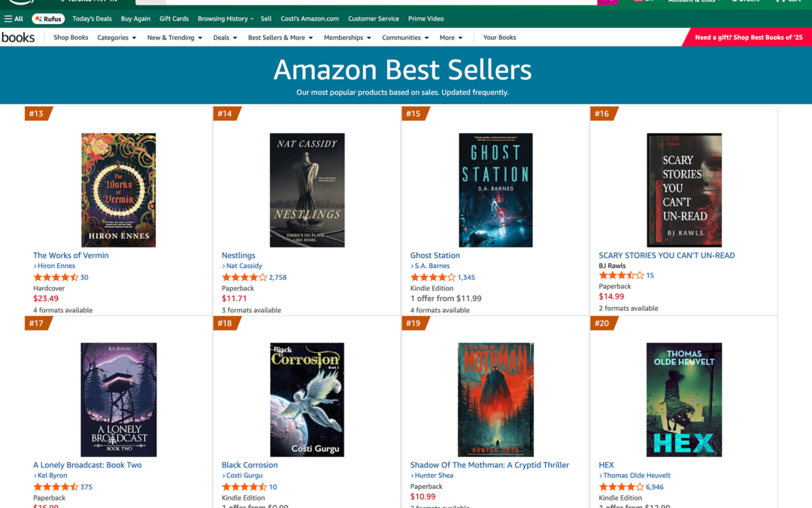The width and height of the screenshot is (812, 508).
Task: Click the country flag icon near Account & Lists
Action: pyautogui.click(x=638, y=2)
